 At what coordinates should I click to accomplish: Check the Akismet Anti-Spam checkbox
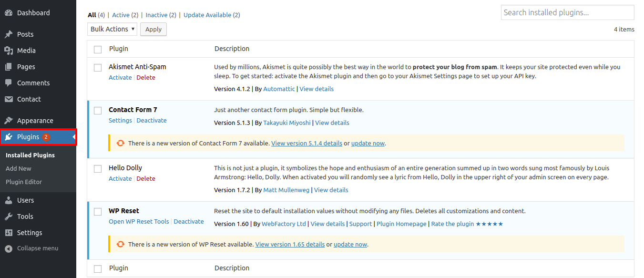pos(98,68)
